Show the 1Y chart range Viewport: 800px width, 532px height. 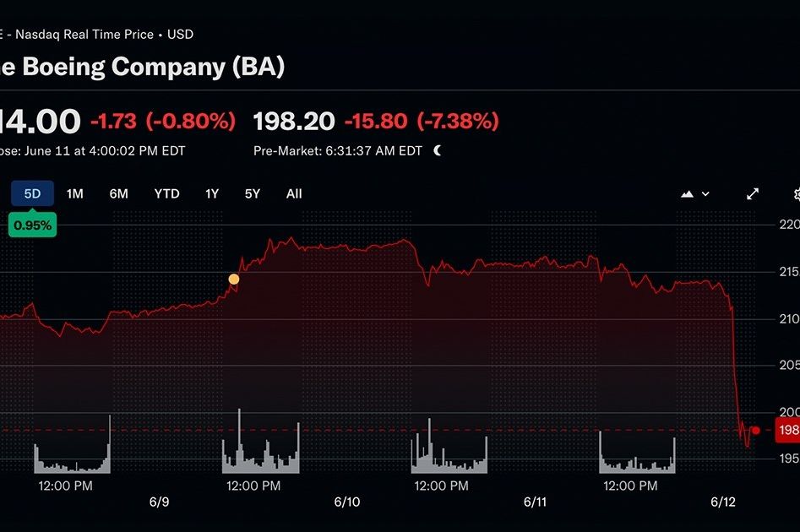212,194
